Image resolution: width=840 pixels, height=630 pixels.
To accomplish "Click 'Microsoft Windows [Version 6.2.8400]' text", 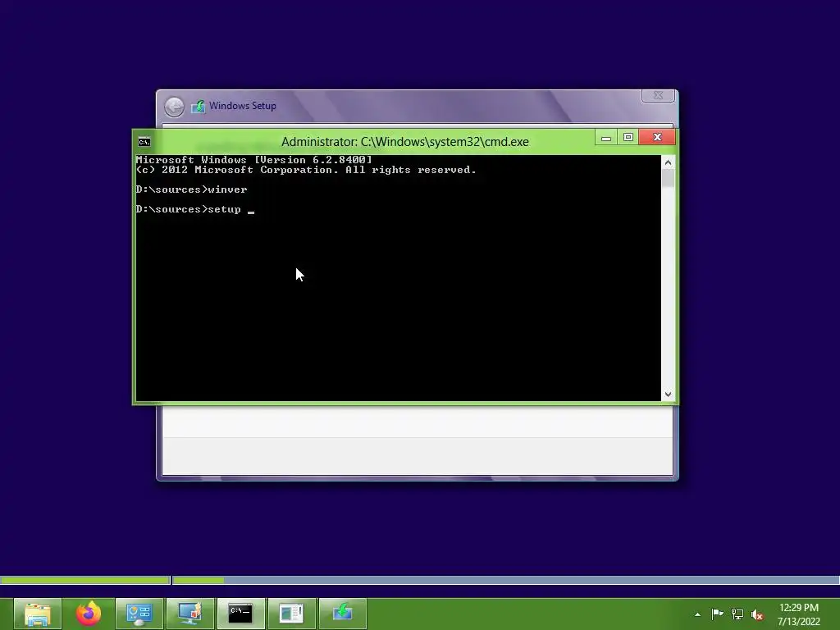I will pyautogui.click(x=253, y=160).
